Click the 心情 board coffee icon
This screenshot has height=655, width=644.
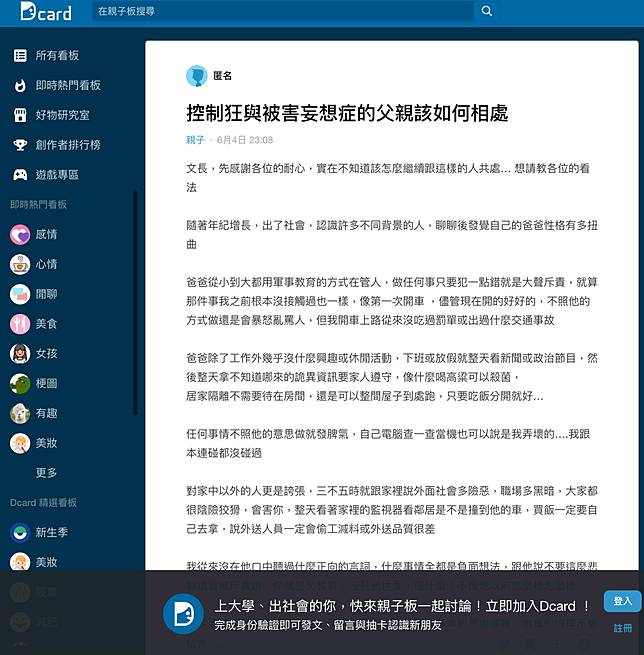(x=20, y=264)
